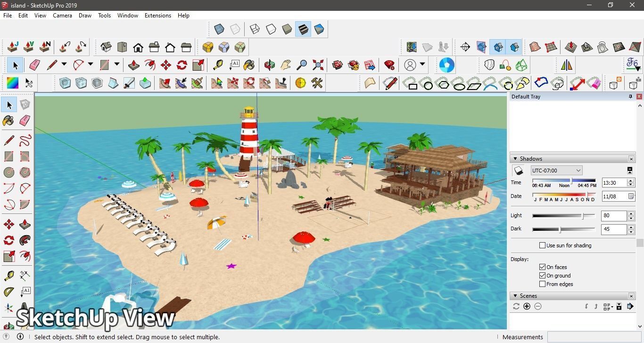
Task: Select the Make Component tool in left toolbar
Action: pos(25,104)
